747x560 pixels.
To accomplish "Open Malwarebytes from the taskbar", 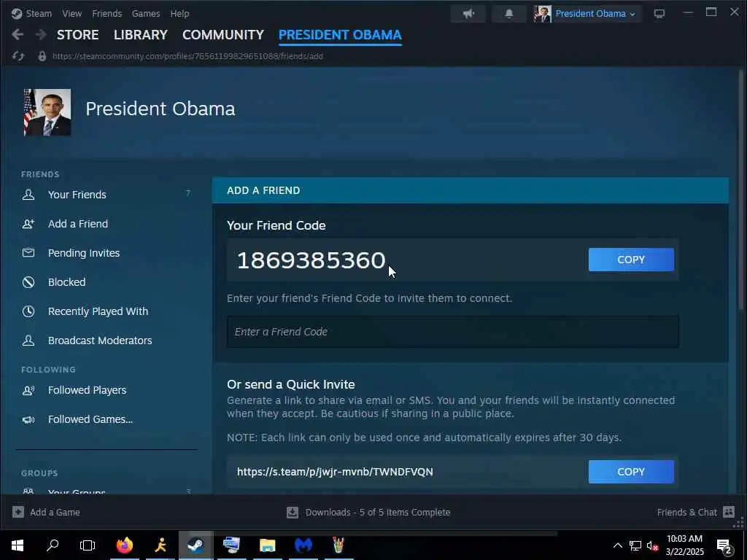I will click(x=303, y=545).
